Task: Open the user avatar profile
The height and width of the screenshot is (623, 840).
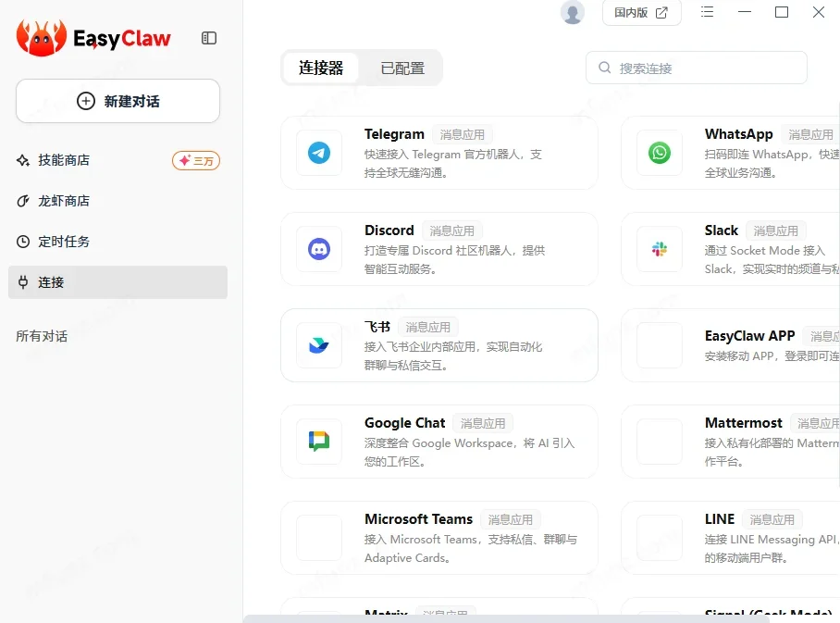Action: pyautogui.click(x=572, y=12)
